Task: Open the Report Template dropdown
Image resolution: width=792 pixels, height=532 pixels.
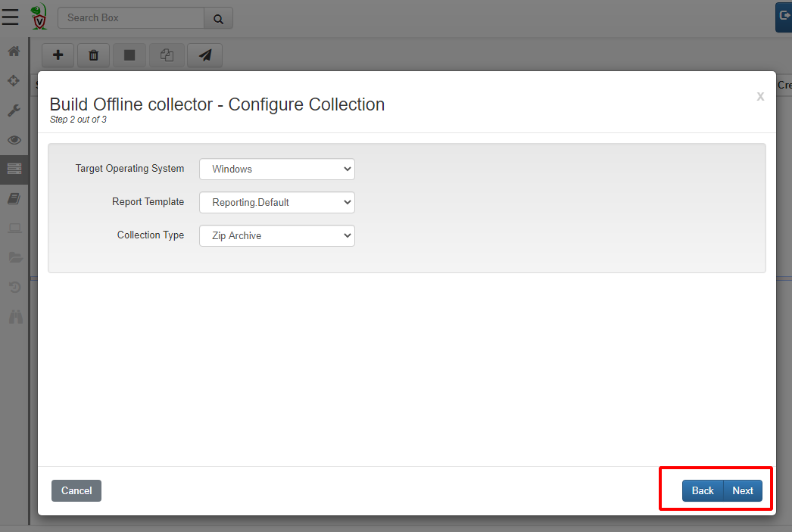Action: tap(277, 203)
